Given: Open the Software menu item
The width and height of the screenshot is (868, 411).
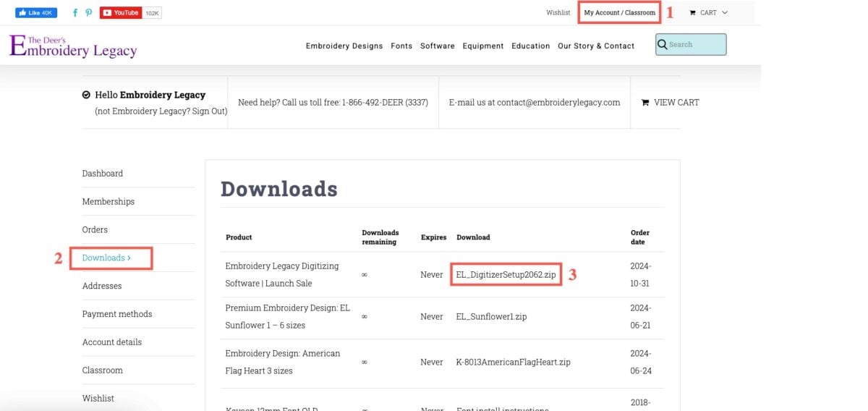Looking at the screenshot, I should pyautogui.click(x=438, y=46).
